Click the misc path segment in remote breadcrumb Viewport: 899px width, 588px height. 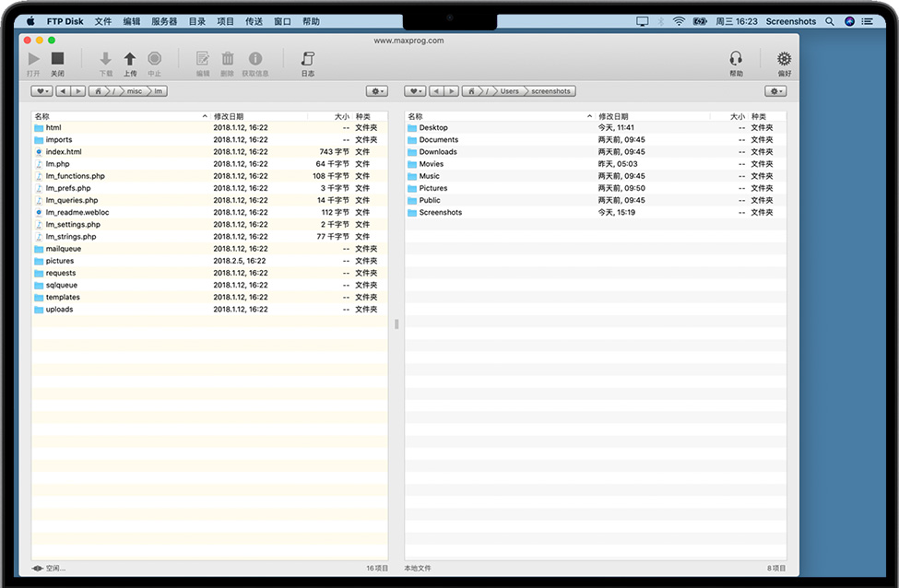click(135, 91)
